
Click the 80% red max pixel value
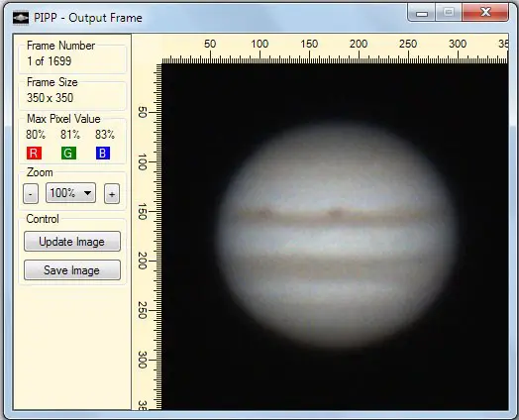pos(36,135)
